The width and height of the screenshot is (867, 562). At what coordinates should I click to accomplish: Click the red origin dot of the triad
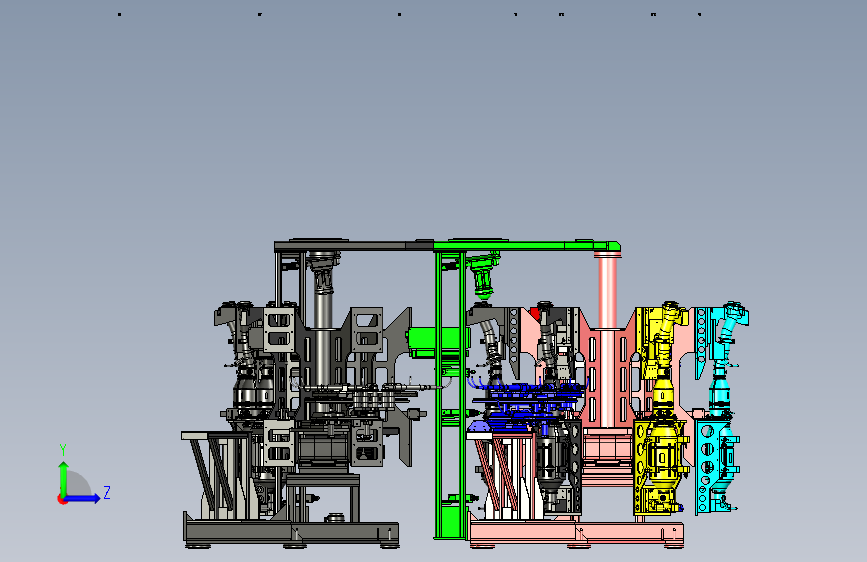(x=62, y=499)
